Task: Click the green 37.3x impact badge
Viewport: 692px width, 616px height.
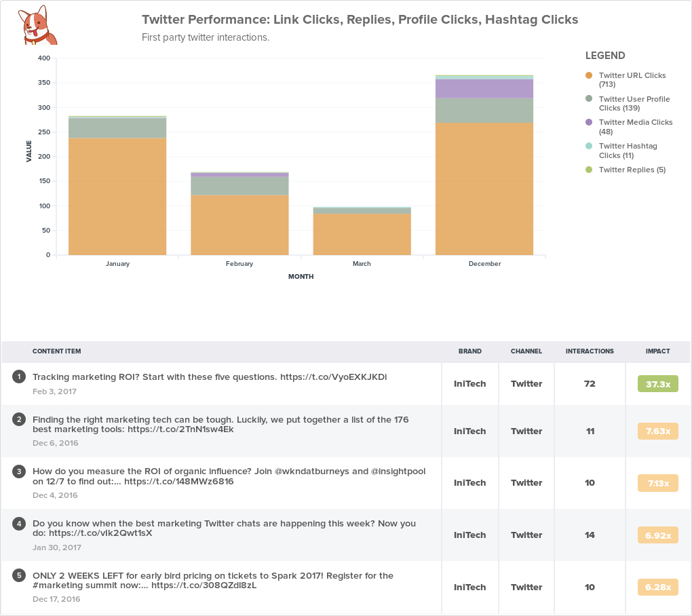Action: pos(657,383)
